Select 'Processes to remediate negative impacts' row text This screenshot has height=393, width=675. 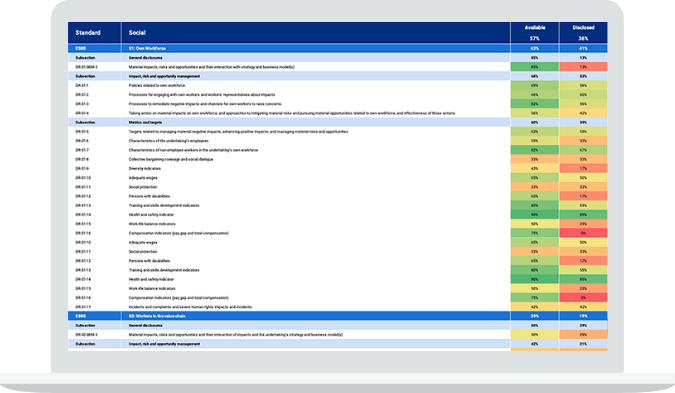click(204, 104)
